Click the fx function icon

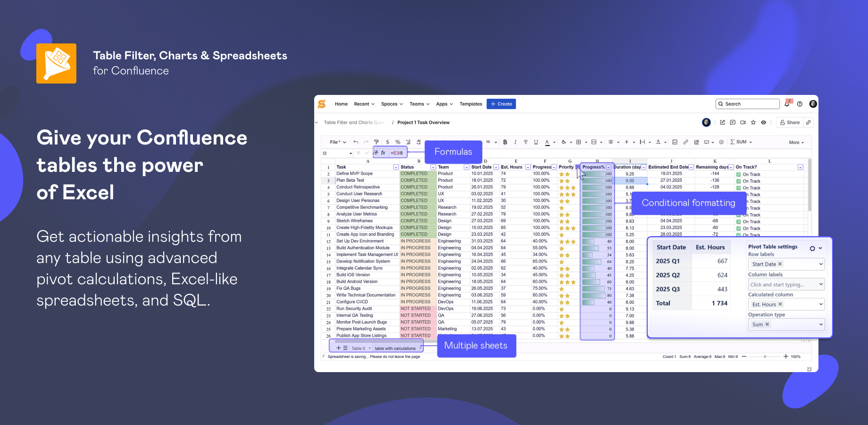[383, 153]
